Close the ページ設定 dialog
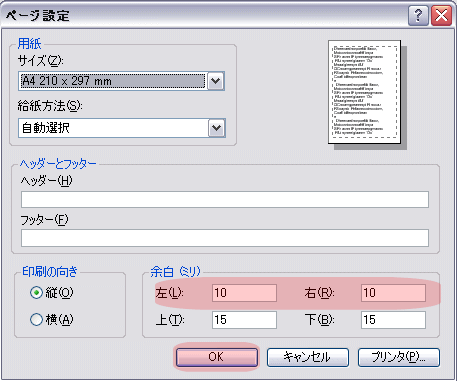Screen dimensions: 457x381 pos(441,15)
